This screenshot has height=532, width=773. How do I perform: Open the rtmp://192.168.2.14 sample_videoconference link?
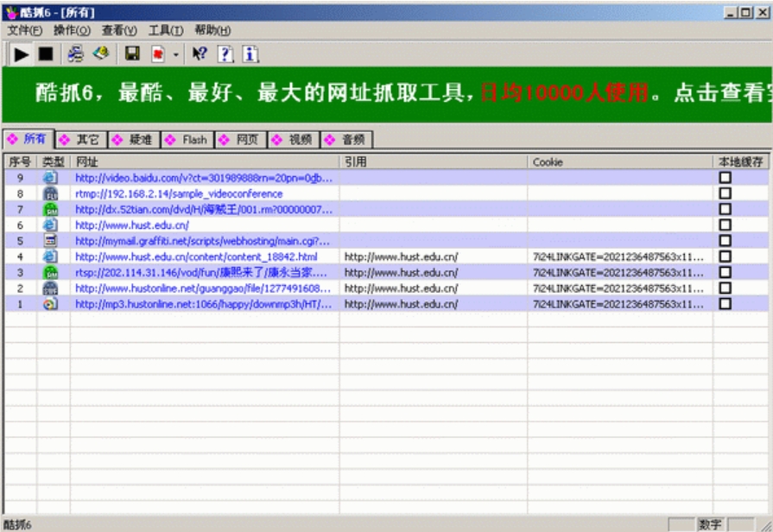point(179,193)
